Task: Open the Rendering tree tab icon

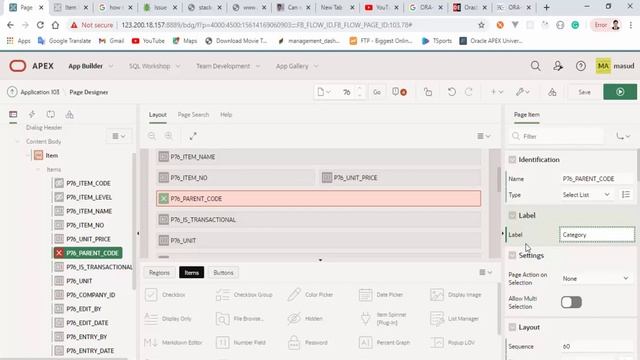Action: coord(13,114)
